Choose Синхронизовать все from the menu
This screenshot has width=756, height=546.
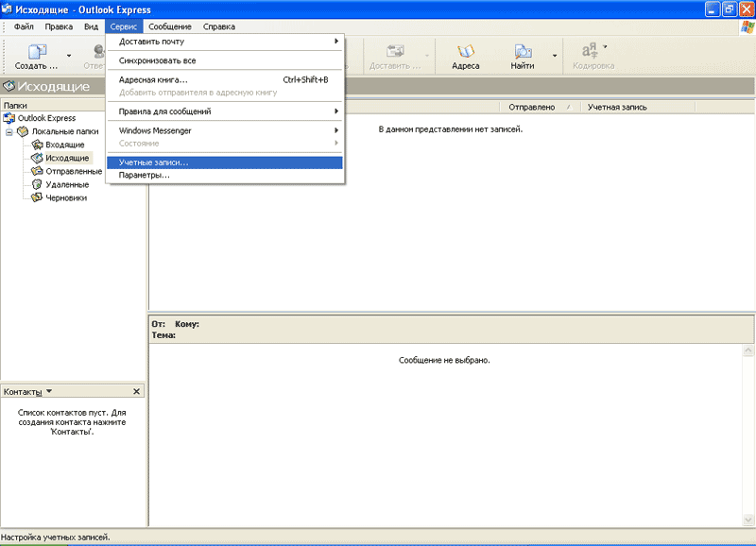click(225, 60)
